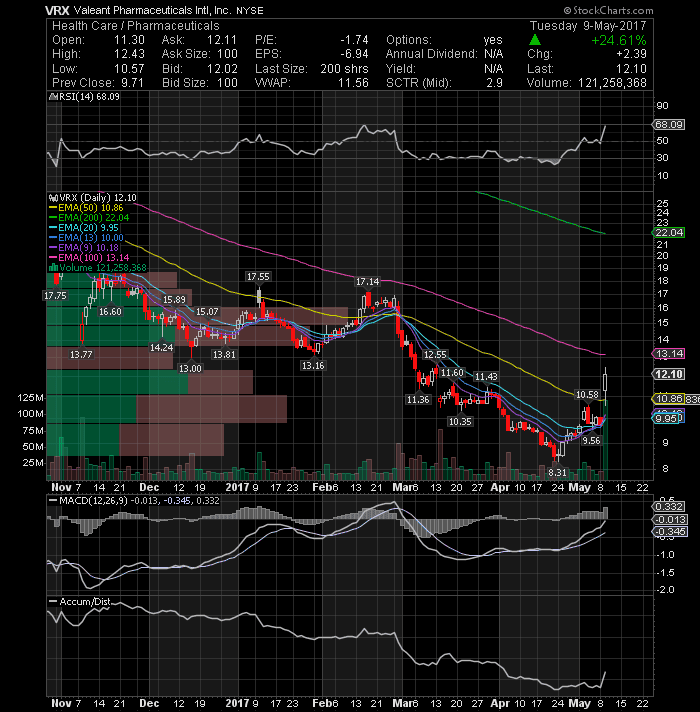Click the +24.61% percent change figure
The height and width of the screenshot is (712, 700).
click(619, 40)
